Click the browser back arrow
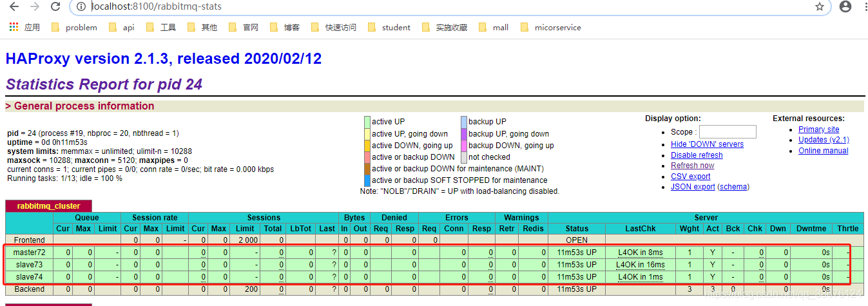 point(14,7)
